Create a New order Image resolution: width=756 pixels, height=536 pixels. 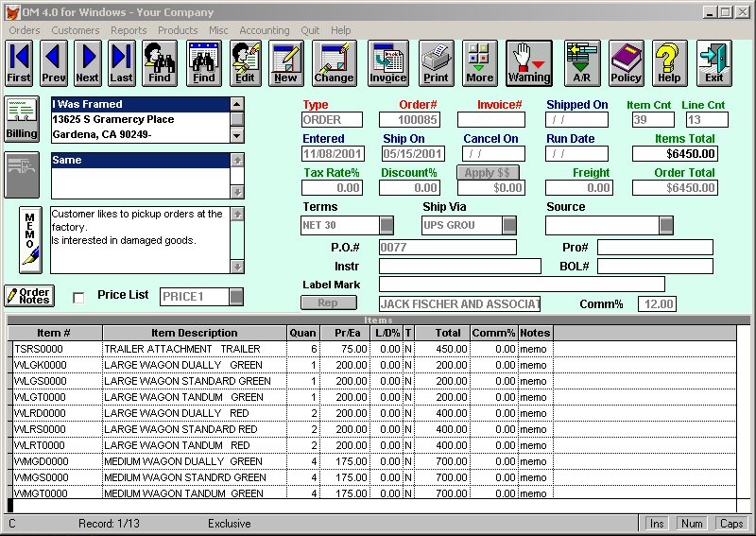click(286, 63)
